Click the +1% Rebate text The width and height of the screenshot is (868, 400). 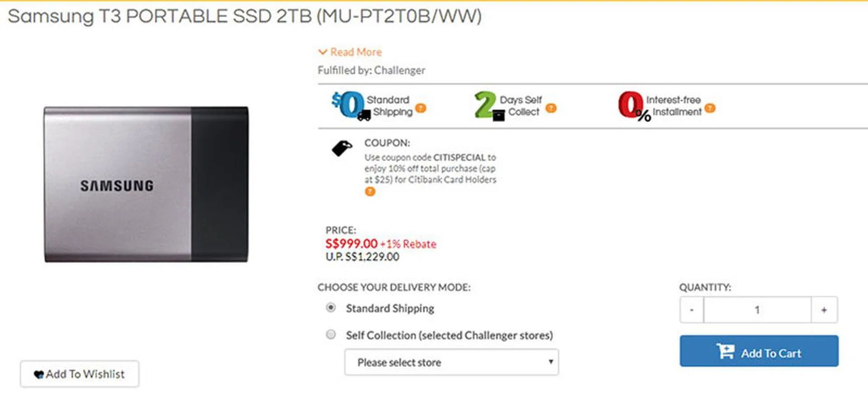(x=408, y=244)
